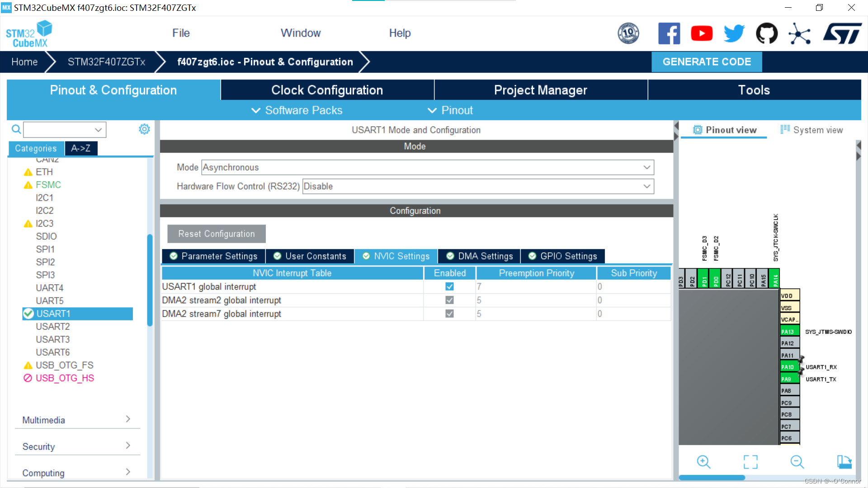Click the zoom out magnifier icon
This screenshot has height=488, width=868.
tap(797, 461)
